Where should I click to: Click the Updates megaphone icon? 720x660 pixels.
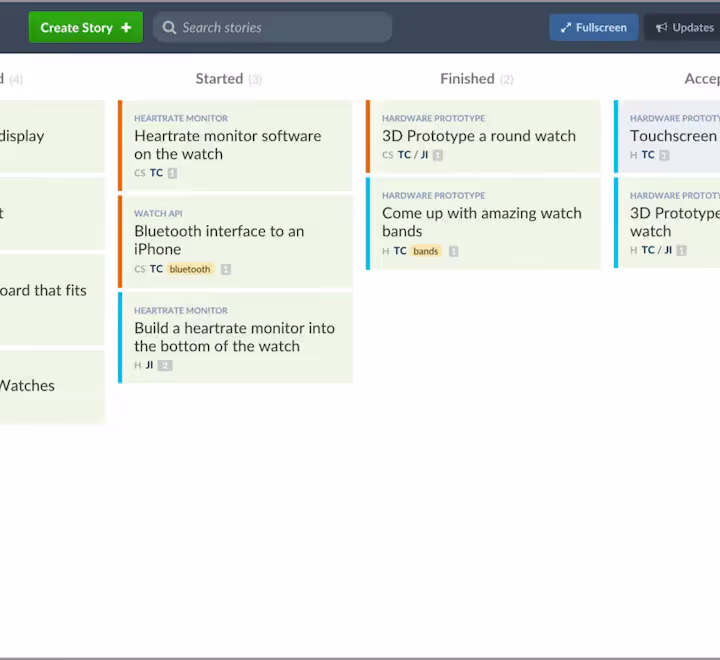click(x=661, y=28)
